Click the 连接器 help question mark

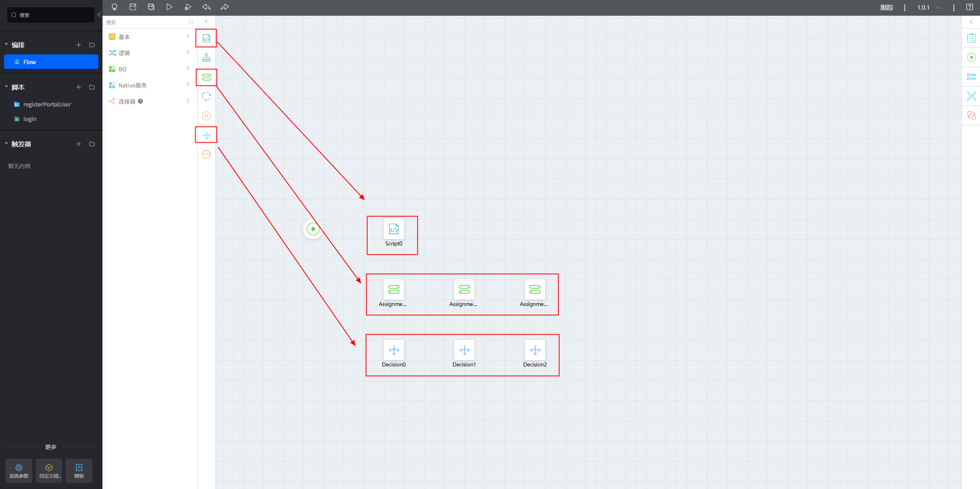140,101
